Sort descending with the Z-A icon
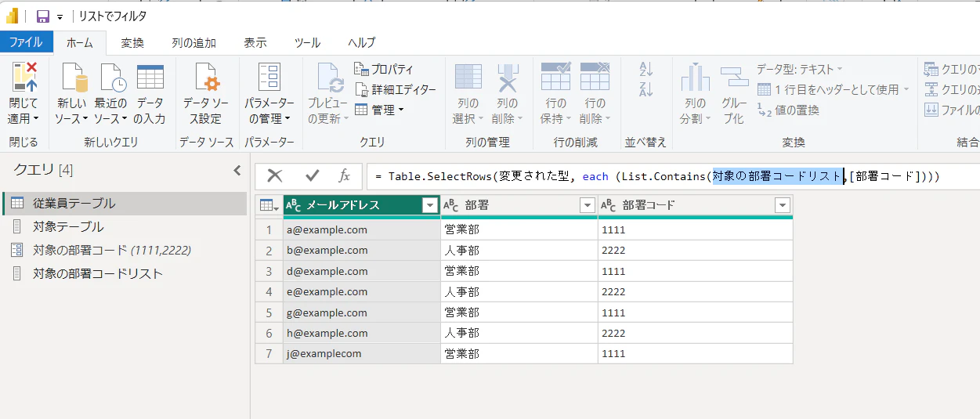Viewport: 980px width, 419px height. tap(646, 89)
